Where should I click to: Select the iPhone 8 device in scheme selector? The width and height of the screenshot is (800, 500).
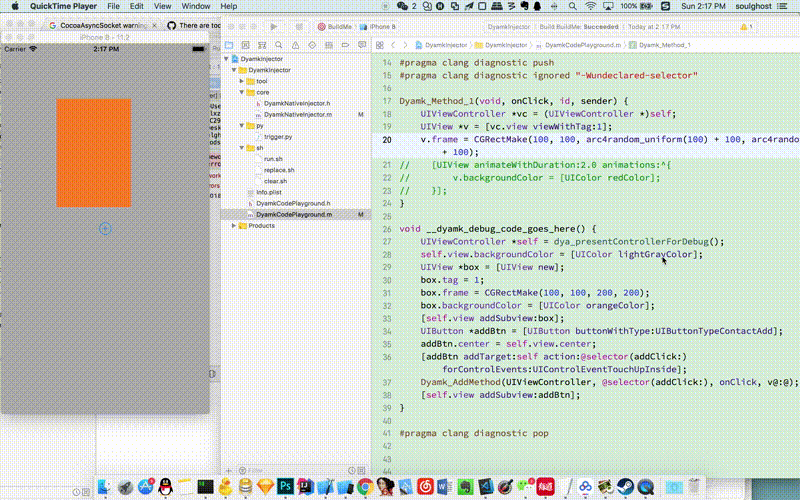[x=381, y=27]
